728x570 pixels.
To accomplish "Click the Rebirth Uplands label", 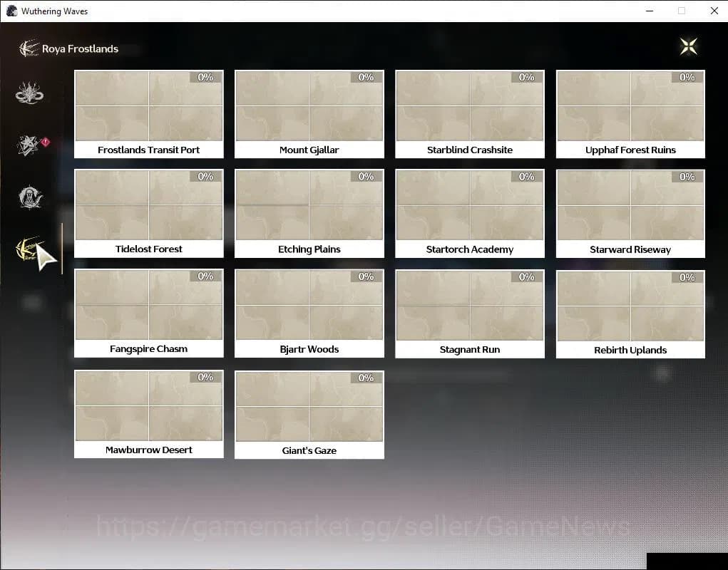I will pyautogui.click(x=630, y=350).
